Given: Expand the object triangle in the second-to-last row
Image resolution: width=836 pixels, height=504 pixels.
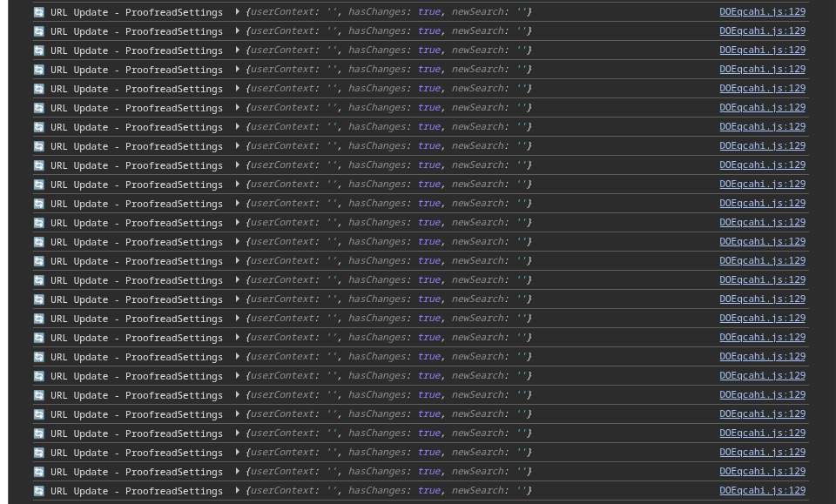Looking at the screenshot, I should (237, 472).
